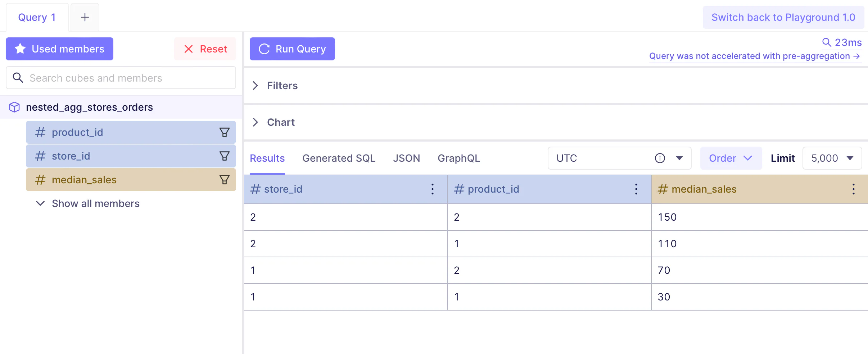
Task: Open the Limit 5,000 dropdown
Action: 832,158
